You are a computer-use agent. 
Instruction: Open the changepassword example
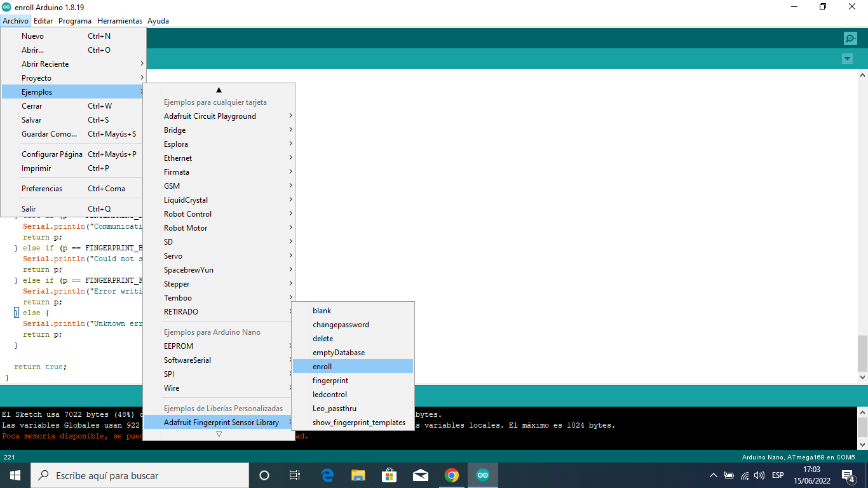(x=353, y=325)
